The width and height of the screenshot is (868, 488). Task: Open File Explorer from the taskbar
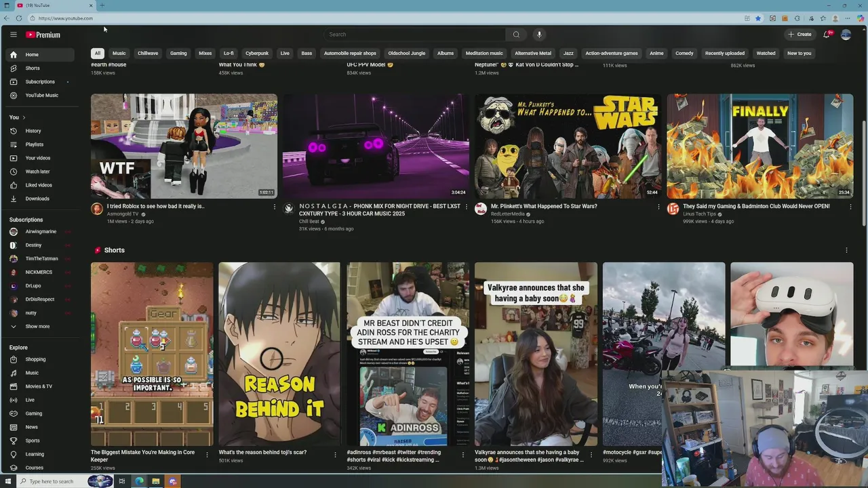[156, 481]
